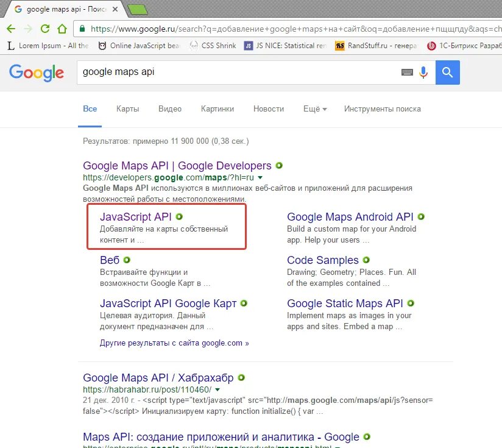Click the browser forward arrow
Image resolution: width=502 pixels, height=448 pixels.
28,29
